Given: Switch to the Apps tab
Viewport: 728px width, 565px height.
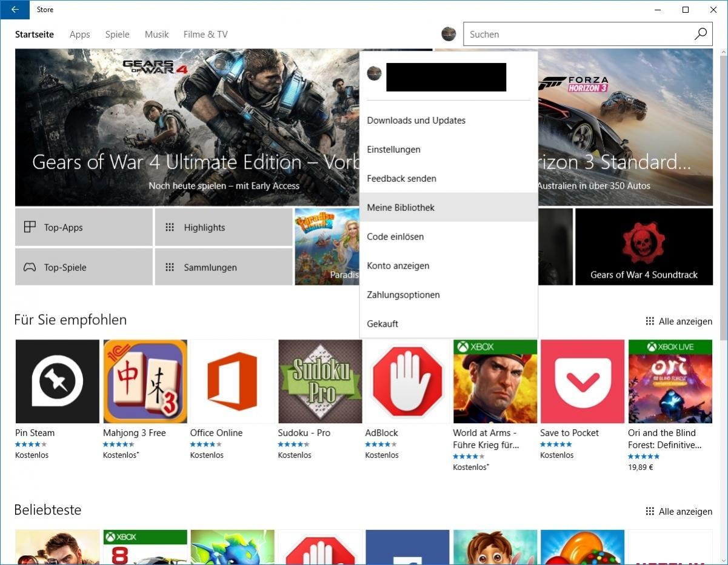Looking at the screenshot, I should [79, 35].
